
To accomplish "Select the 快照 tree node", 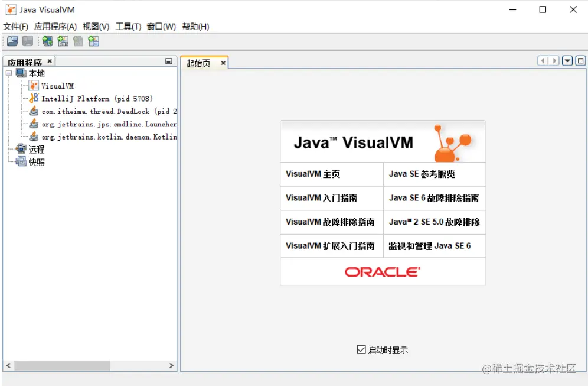I will (37, 162).
